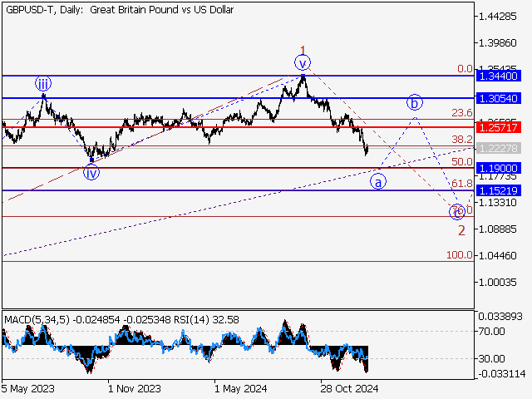The height and width of the screenshot is (399, 532).
Task: Click the 1.34400 price level tag
Action: [x=499, y=76]
